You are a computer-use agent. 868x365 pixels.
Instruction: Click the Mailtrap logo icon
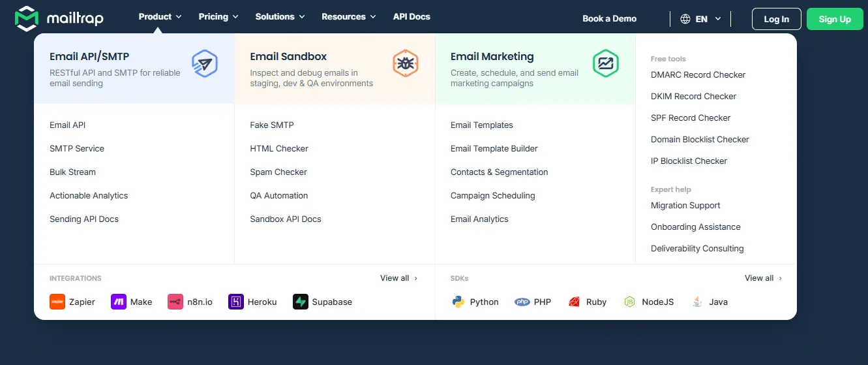(x=27, y=19)
